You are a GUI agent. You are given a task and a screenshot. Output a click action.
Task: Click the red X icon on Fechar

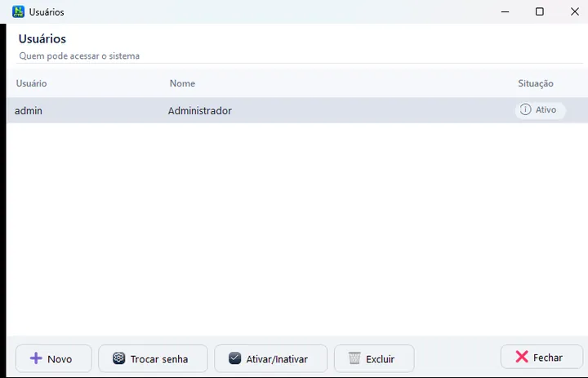522,357
